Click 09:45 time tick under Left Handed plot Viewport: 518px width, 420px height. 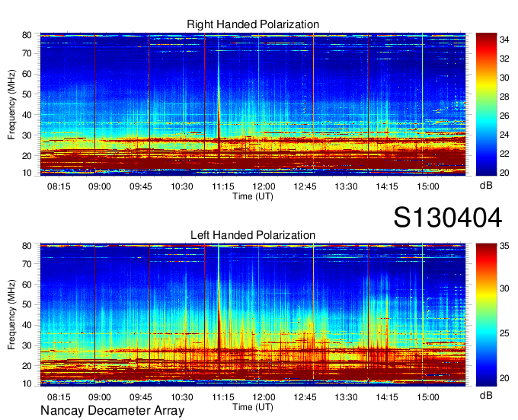(x=141, y=397)
